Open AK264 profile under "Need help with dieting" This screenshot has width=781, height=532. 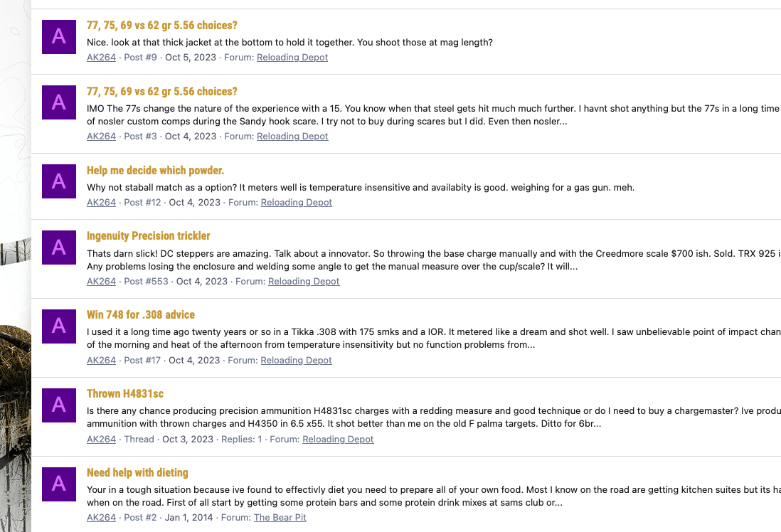tap(101, 517)
